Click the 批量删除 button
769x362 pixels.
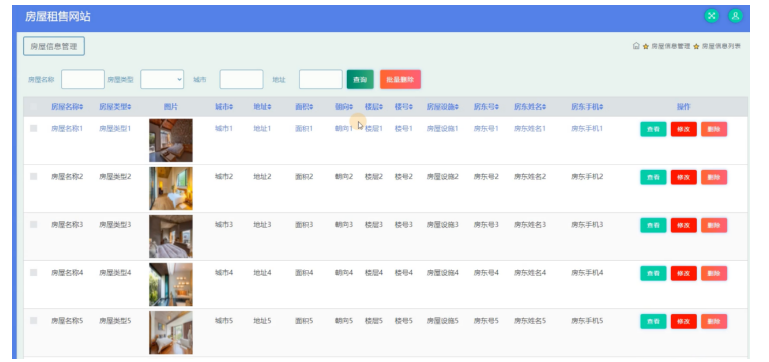coord(400,79)
